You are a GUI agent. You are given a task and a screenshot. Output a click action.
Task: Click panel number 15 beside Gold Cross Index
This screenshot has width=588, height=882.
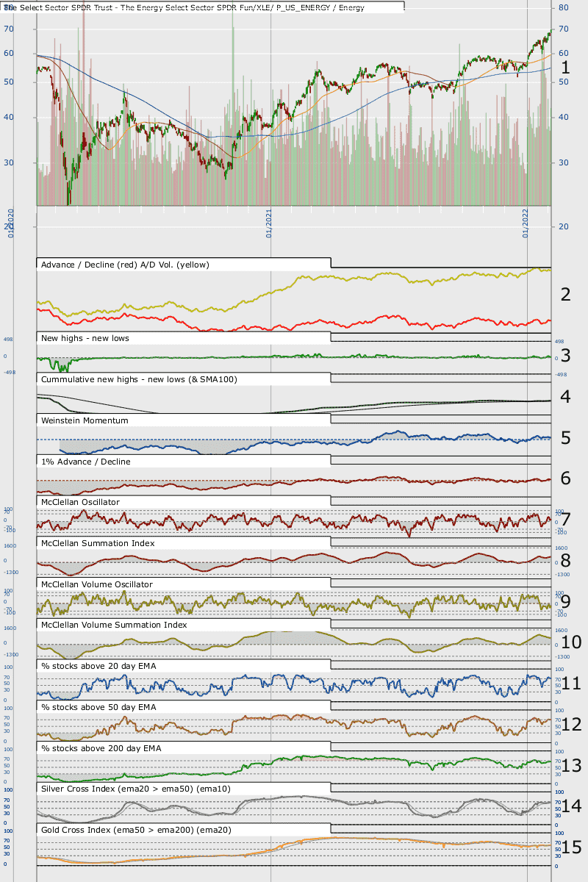(571, 847)
